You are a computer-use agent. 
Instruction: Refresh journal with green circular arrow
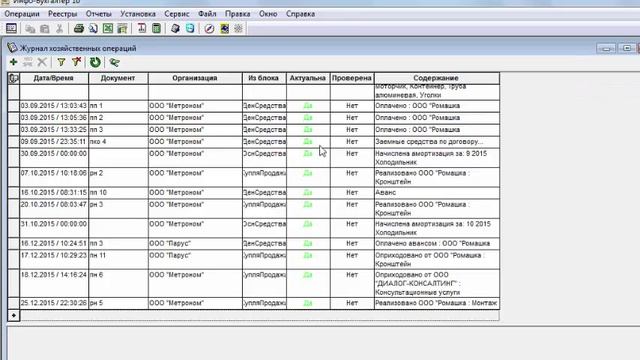[x=95, y=62]
